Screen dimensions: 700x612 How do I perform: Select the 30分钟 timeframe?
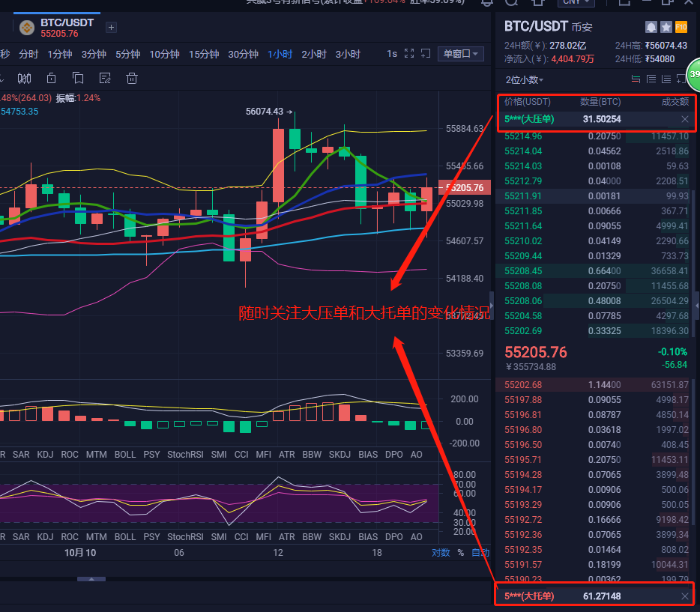[x=244, y=55]
